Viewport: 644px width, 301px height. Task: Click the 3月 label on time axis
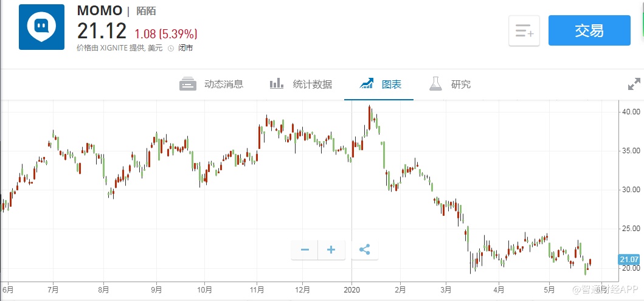[446, 289]
